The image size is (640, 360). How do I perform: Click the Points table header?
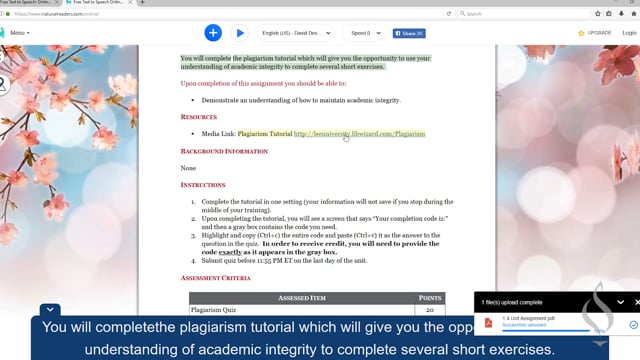(430, 298)
